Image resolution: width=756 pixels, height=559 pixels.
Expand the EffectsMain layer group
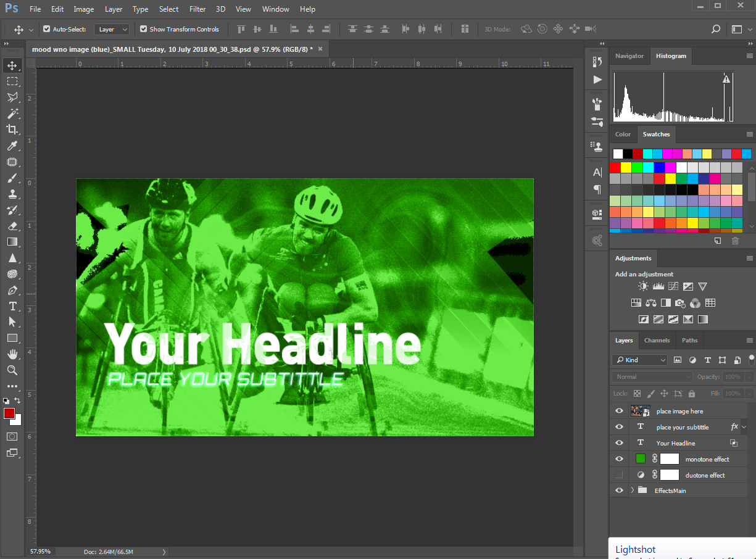[632, 491]
